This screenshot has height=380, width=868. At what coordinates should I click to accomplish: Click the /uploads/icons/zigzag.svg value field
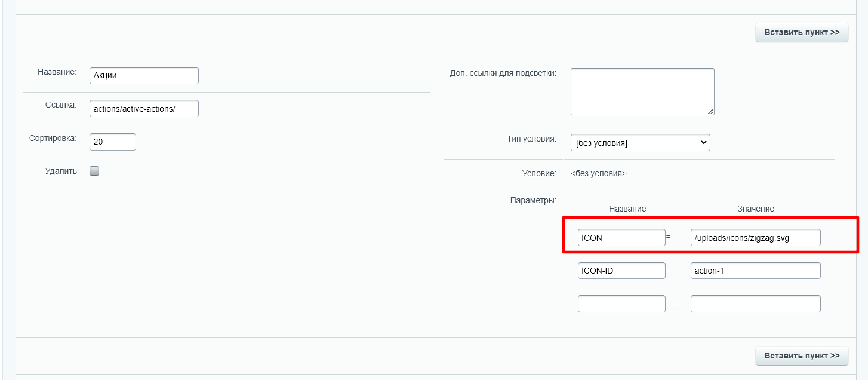tap(755, 238)
